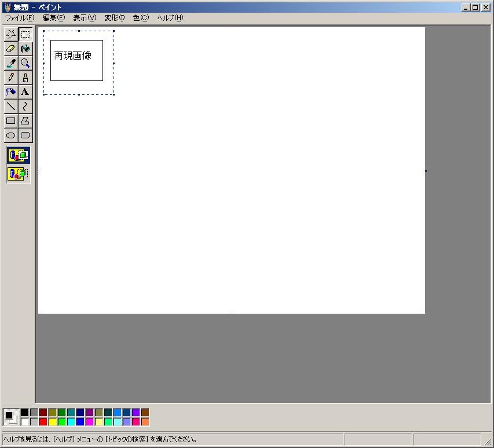Minimize the Paint window
The height and width of the screenshot is (448, 494).
click(x=466, y=8)
